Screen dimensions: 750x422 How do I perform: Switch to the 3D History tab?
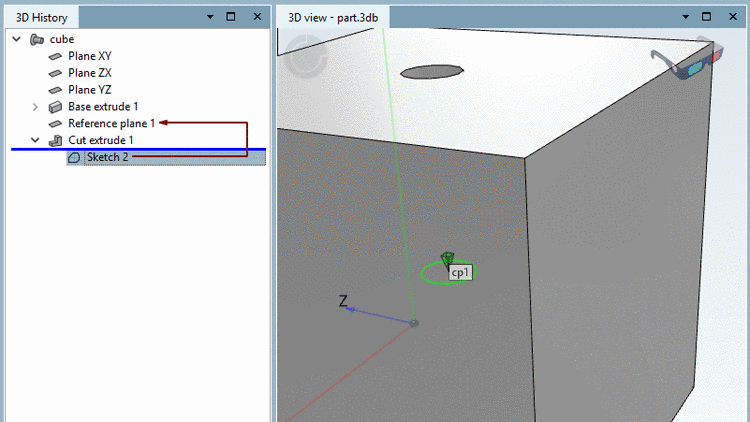(42, 18)
